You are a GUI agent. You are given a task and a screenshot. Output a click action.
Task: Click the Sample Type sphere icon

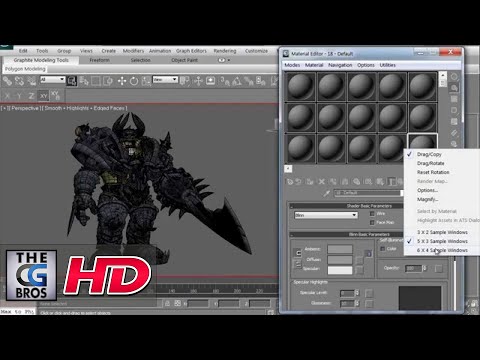[x=454, y=77]
